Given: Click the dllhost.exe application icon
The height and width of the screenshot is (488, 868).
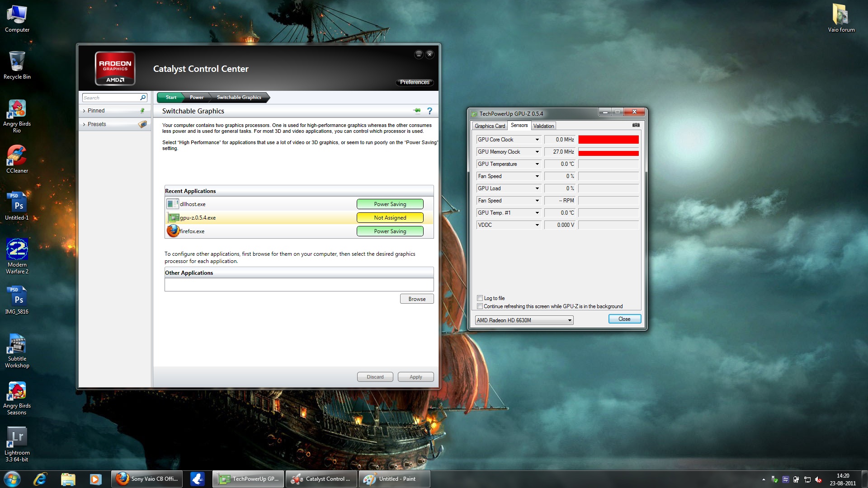Looking at the screenshot, I should coord(172,204).
